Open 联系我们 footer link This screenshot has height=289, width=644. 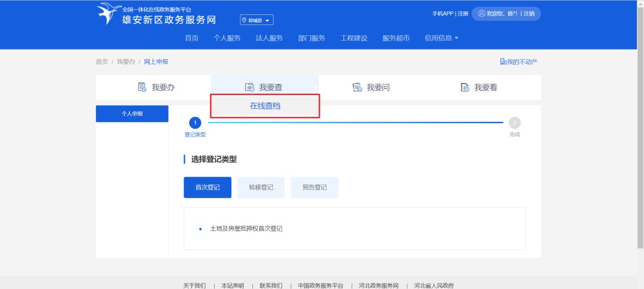pyautogui.click(x=271, y=285)
